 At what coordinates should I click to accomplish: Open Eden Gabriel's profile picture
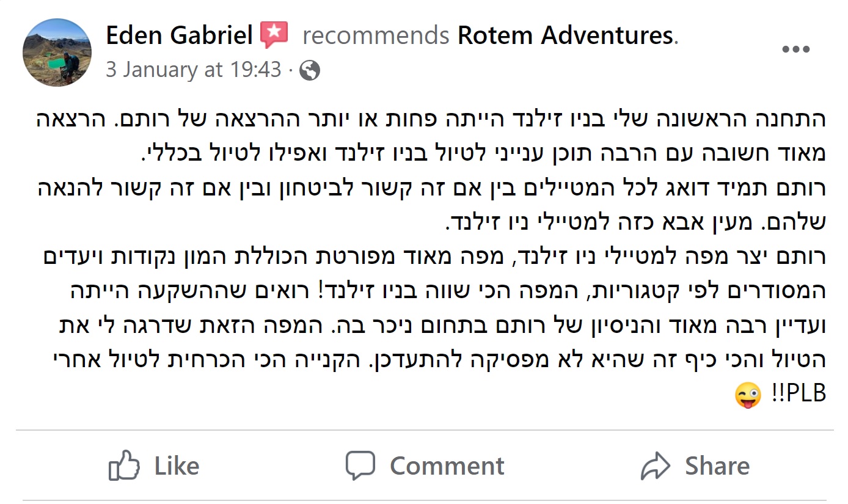(x=57, y=53)
